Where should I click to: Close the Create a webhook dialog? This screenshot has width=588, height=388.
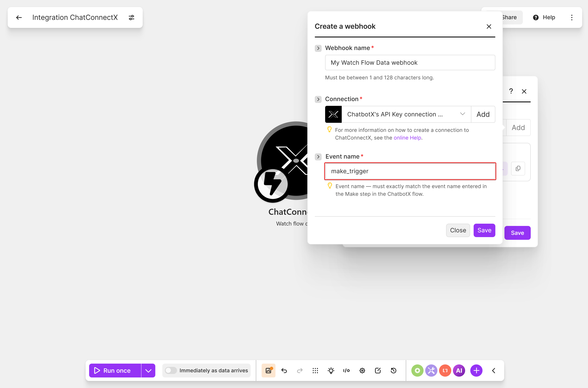pos(489,26)
